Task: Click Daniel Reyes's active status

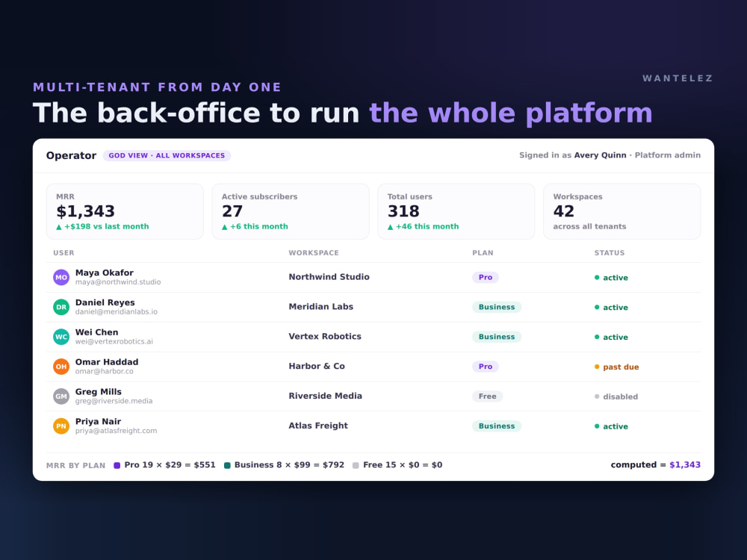Action: coord(611,308)
